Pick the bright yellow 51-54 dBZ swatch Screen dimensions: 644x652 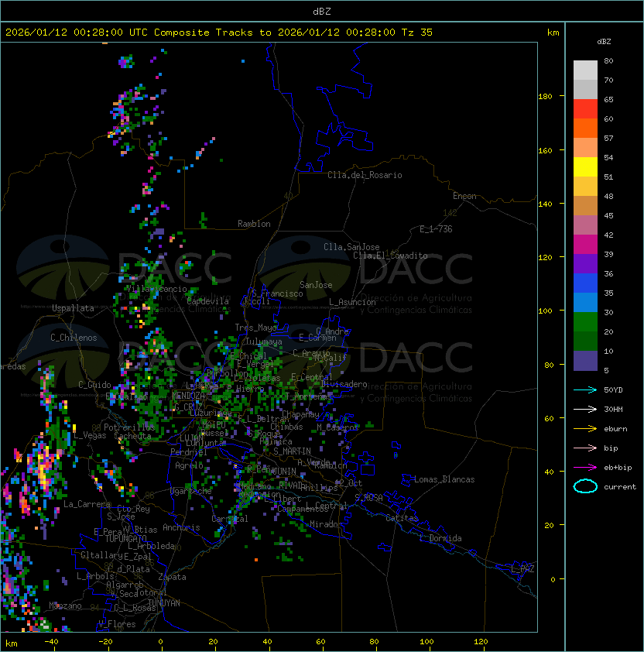(x=585, y=166)
